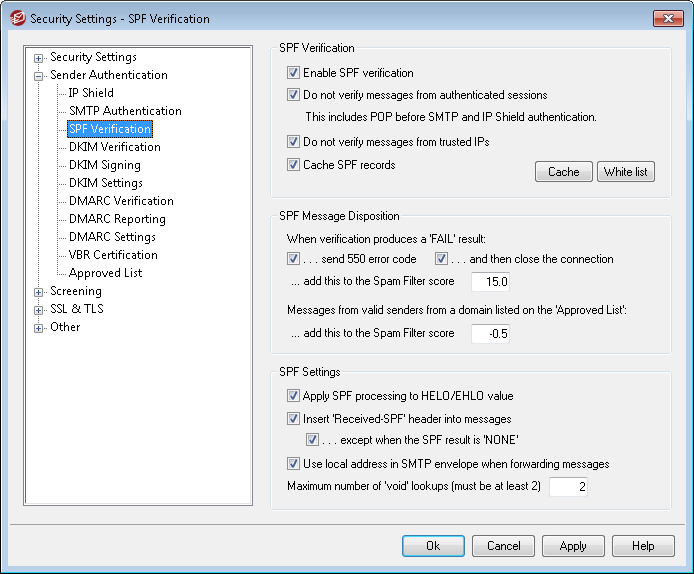Open the White list button
This screenshot has width=694, height=574.
(x=625, y=172)
